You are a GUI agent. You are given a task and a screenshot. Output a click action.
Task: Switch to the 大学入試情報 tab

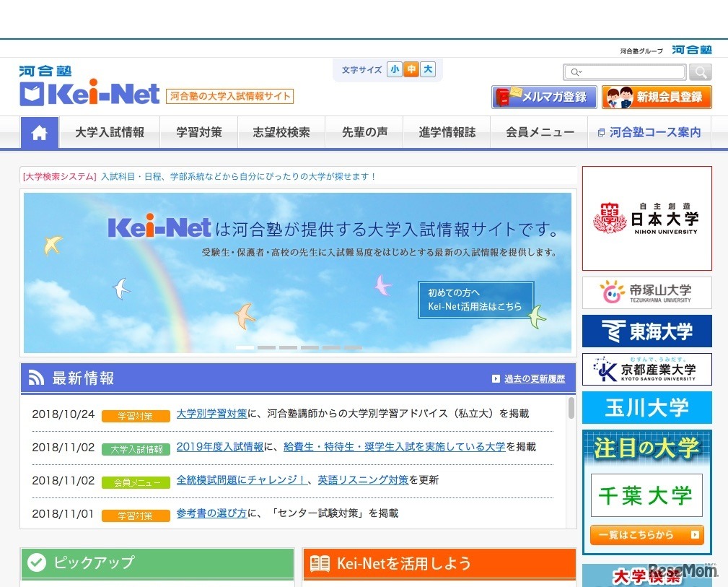[x=110, y=132]
